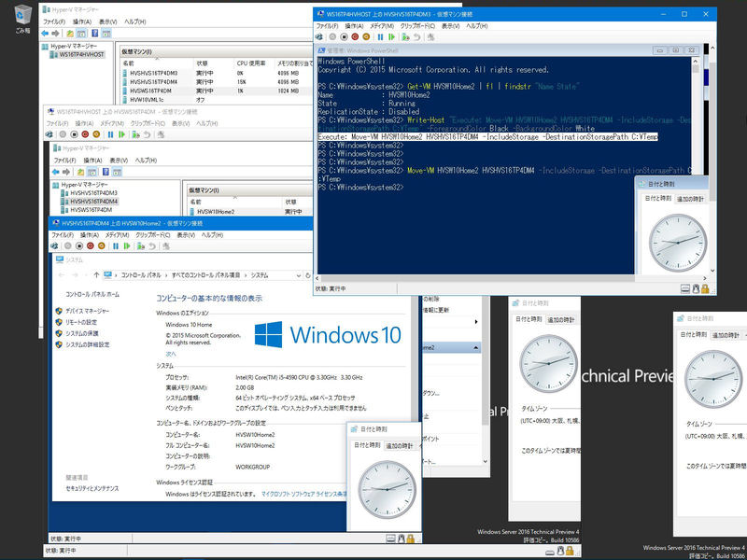Click Revert icon in HVSHVS16TP4DM3 connection toolbar

coord(417,36)
